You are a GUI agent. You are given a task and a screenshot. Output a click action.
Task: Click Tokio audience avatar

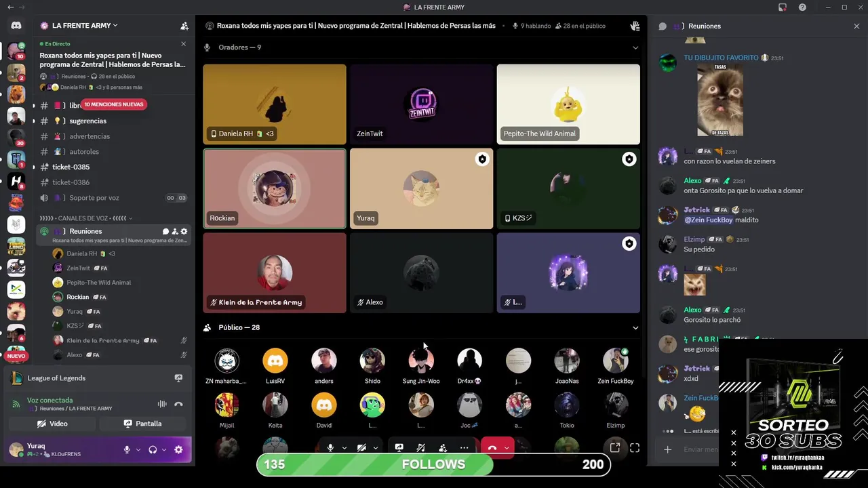pos(567,405)
